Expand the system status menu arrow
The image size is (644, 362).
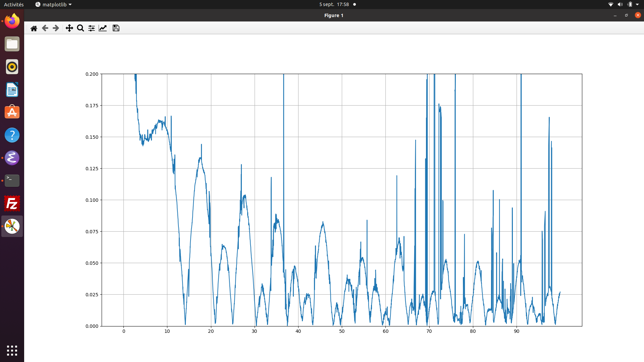(x=637, y=4)
